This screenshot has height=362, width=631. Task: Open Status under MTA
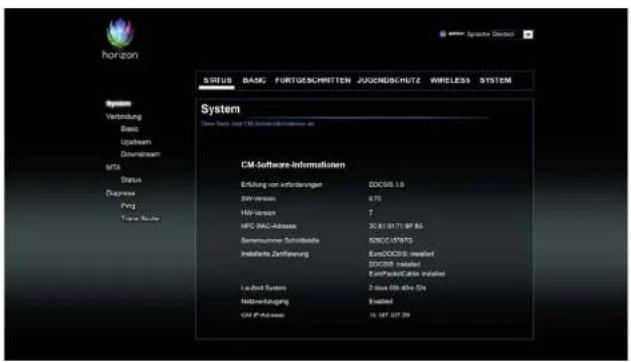pyautogui.click(x=131, y=180)
